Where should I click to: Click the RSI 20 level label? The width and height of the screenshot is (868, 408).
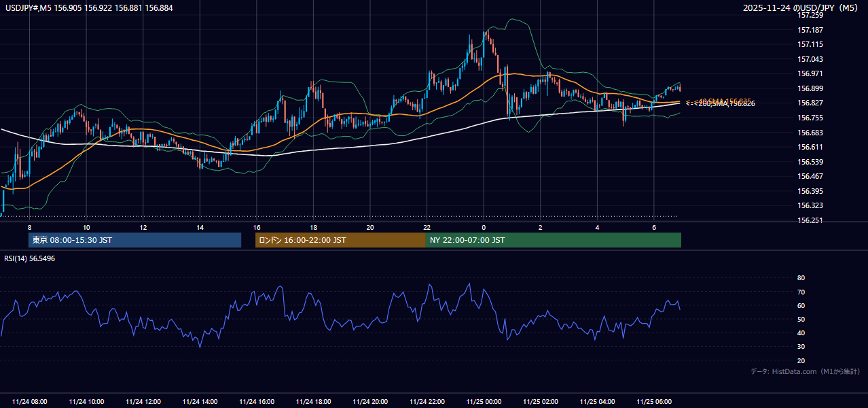801,360
